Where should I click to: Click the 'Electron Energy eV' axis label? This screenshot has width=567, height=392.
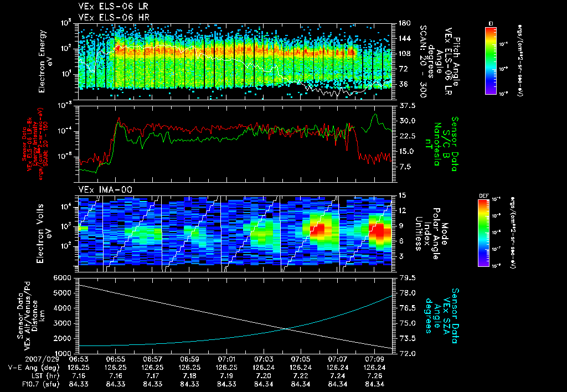coord(46,61)
